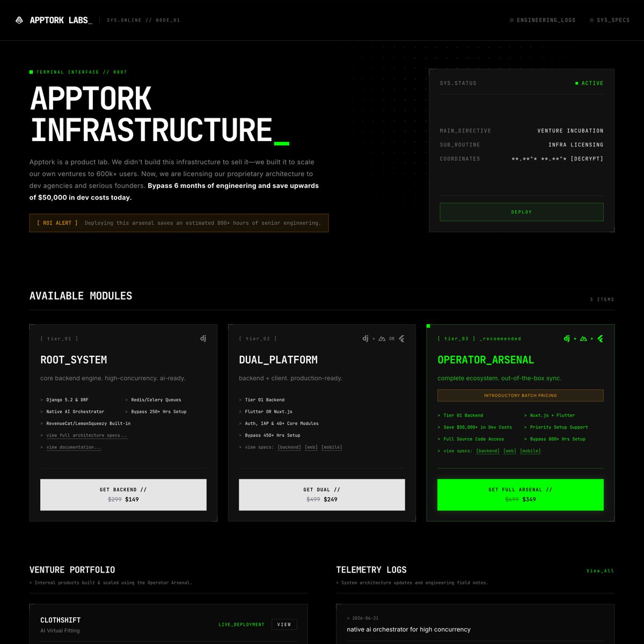Click the '[ tier_03 ] _recommended' label

(479, 339)
